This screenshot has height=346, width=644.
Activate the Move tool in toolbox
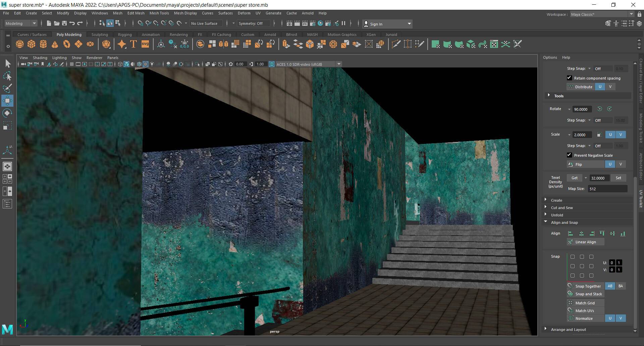pyautogui.click(x=7, y=100)
